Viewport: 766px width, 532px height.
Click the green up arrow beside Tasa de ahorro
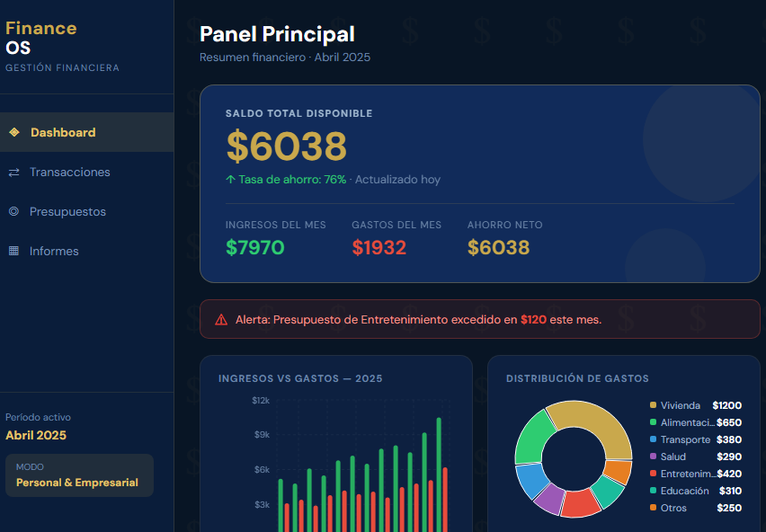[x=230, y=179]
